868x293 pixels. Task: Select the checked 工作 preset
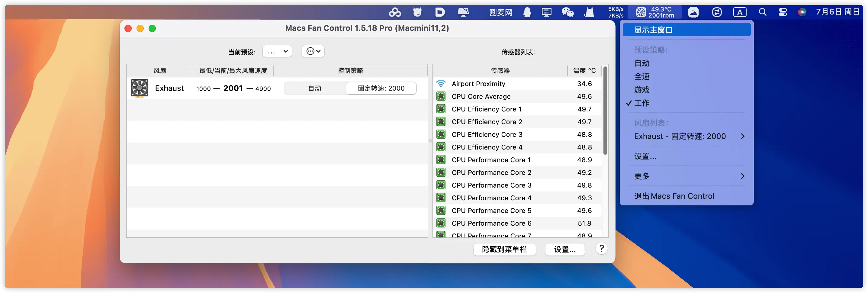[641, 103]
